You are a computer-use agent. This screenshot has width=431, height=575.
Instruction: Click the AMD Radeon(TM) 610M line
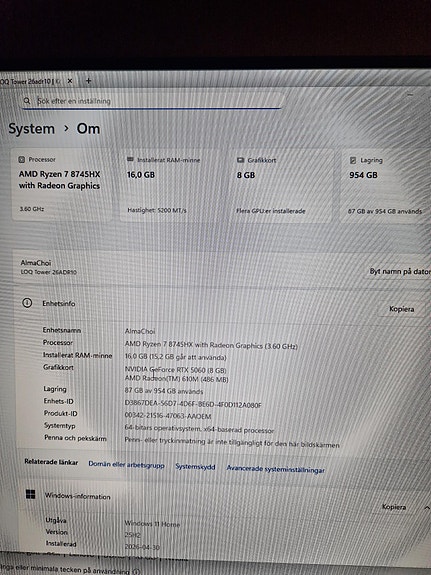(176, 378)
